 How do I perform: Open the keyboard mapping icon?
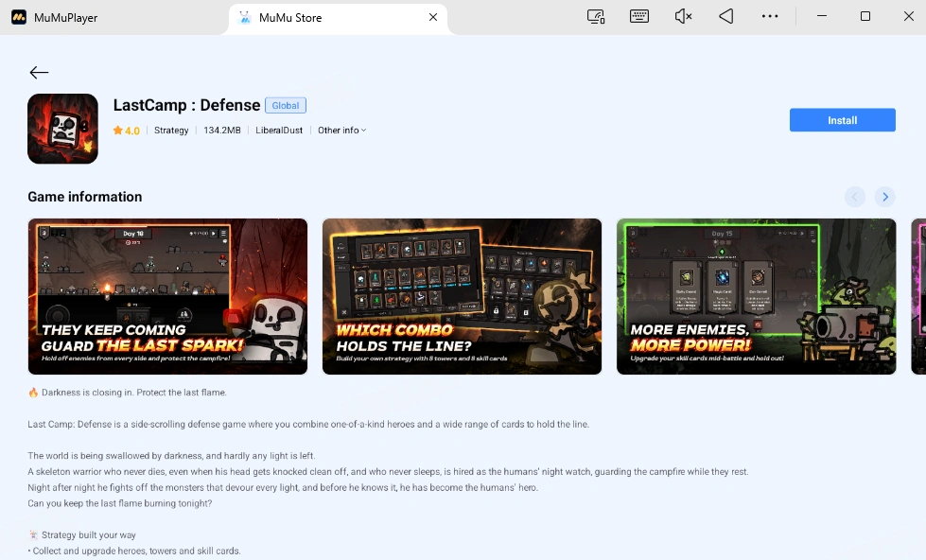click(x=639, y=16)
